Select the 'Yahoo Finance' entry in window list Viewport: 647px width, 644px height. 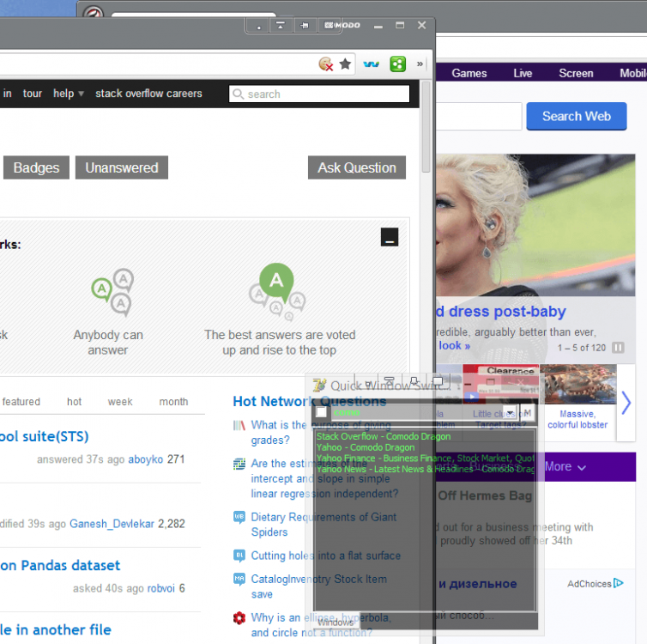point(425,459)
